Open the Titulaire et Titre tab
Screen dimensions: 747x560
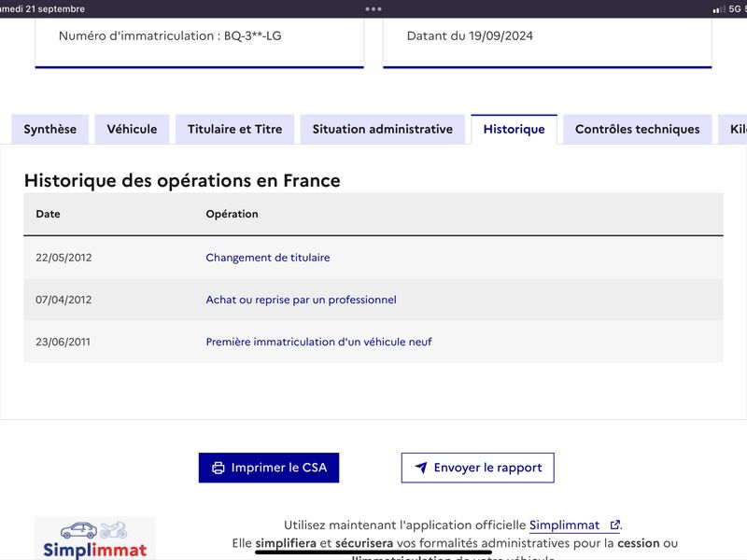pos(235,129)
